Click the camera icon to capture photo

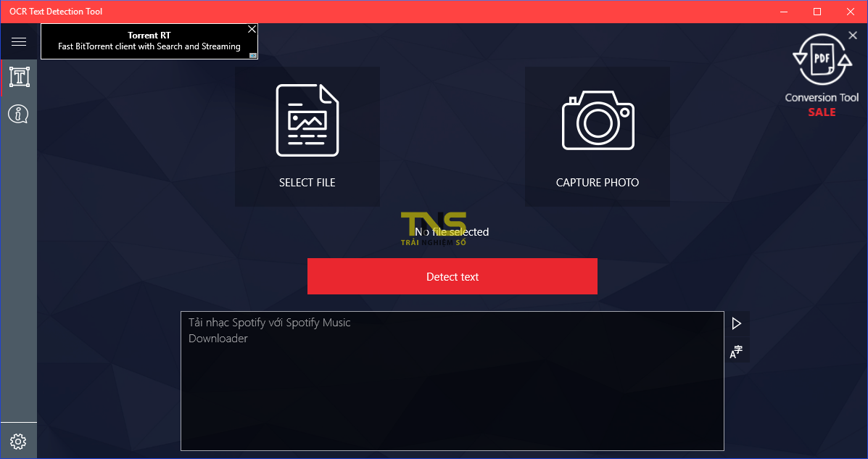[598, 120]
